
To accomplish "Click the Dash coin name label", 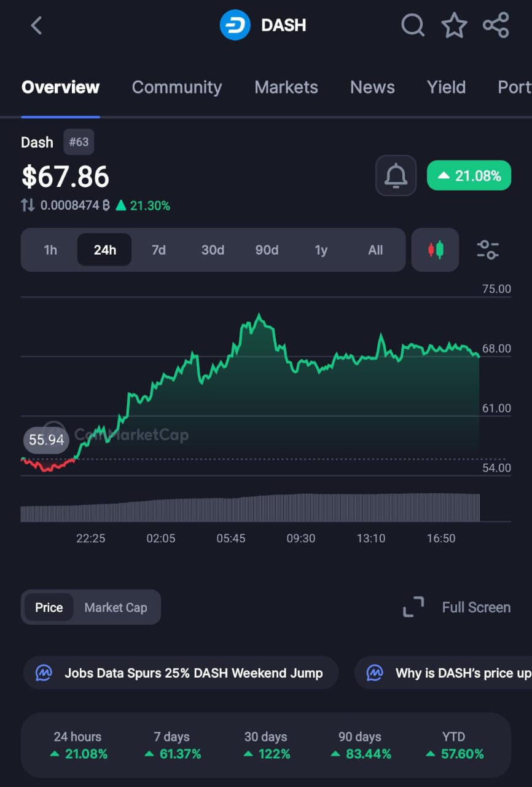I will (x=37, y=142).
